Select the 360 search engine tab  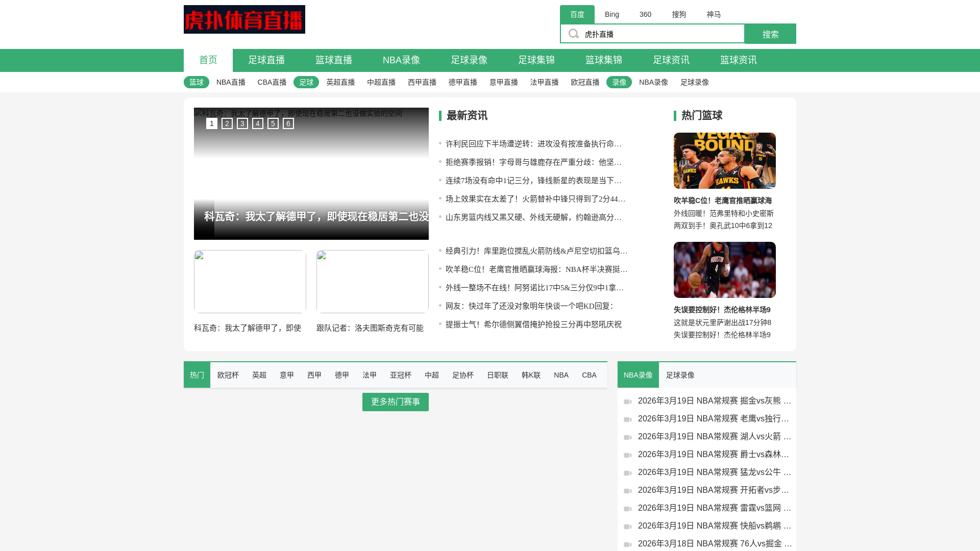(x=645, y=14)
